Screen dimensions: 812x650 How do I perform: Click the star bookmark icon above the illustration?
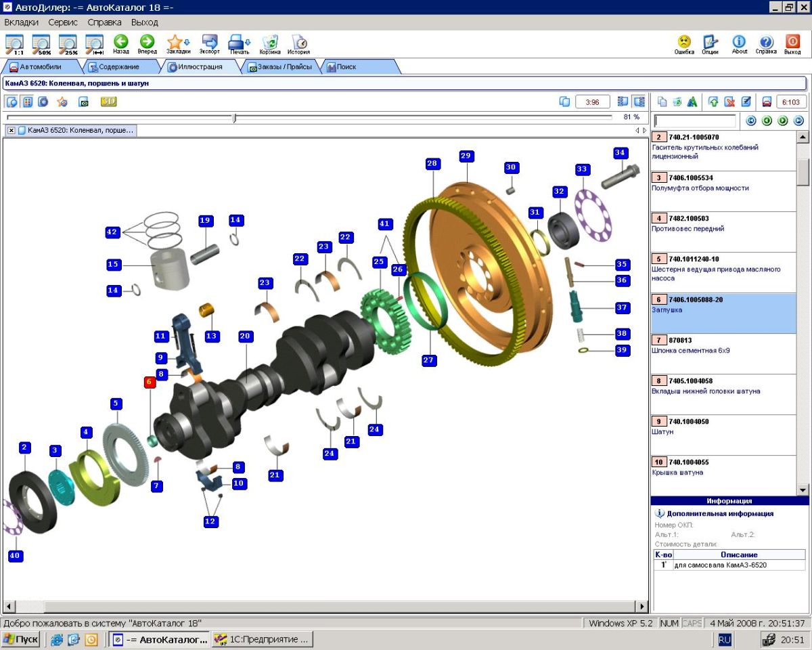62,102
